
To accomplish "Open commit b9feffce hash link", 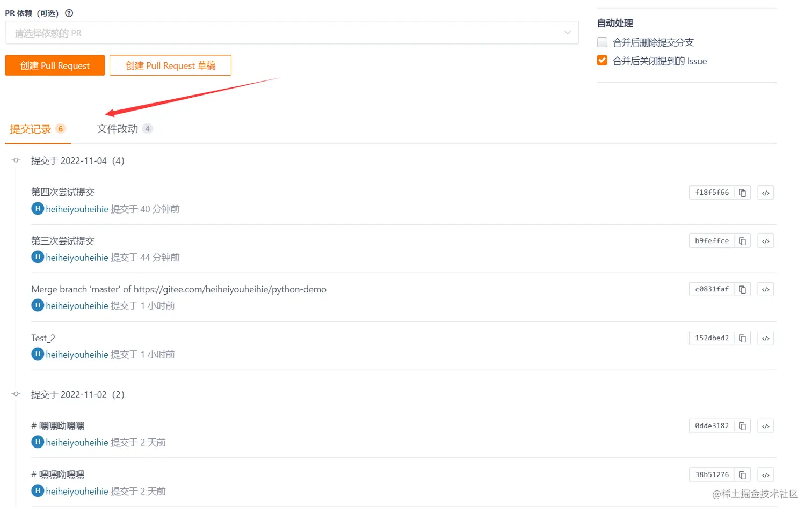I will tap(712, 241).
